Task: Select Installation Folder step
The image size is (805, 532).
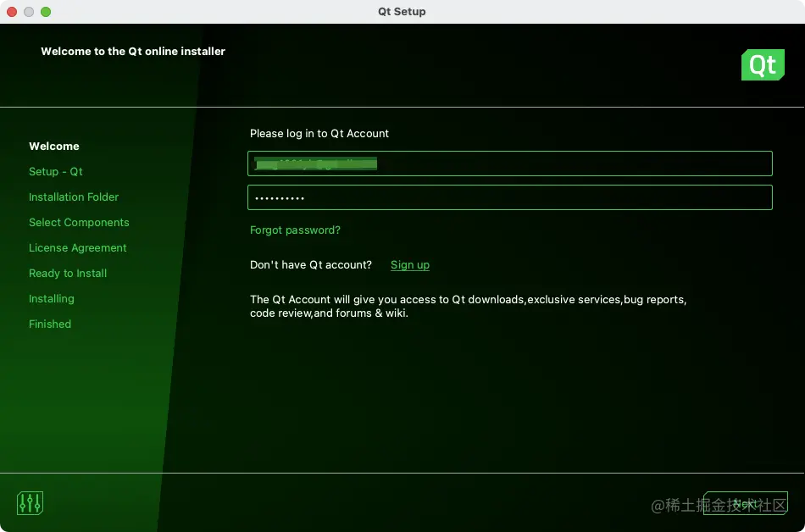Action: pyautogui.click(x=74, y=197)
